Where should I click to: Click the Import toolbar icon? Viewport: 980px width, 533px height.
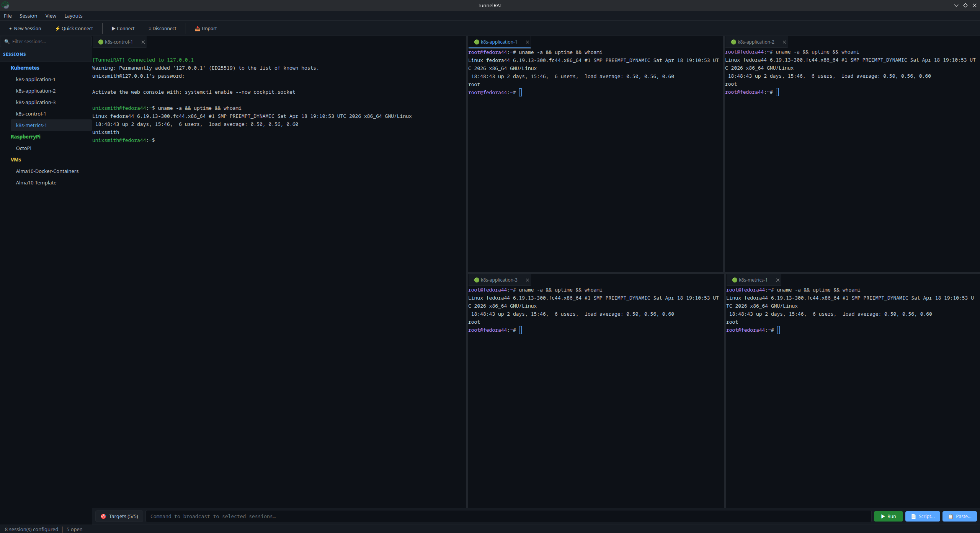coord(198,29)
